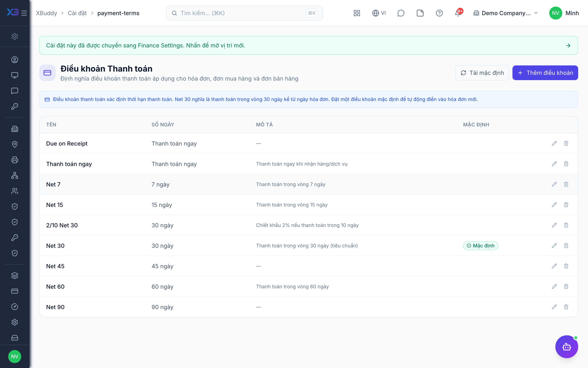Edit the Net 90 term
This screenshot has height=368, width=588.
tap(554, 307)
